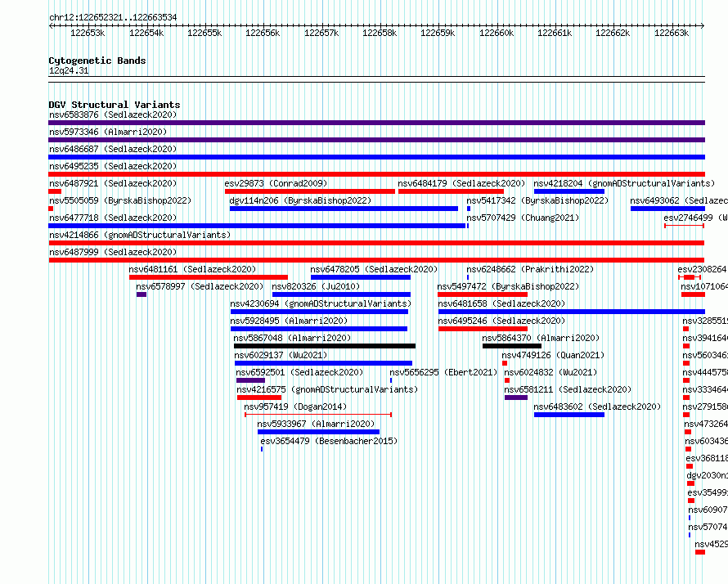Click the long blue bar under nsv6477718
Viewport: 728px width, 584px height.
[257, 226]
